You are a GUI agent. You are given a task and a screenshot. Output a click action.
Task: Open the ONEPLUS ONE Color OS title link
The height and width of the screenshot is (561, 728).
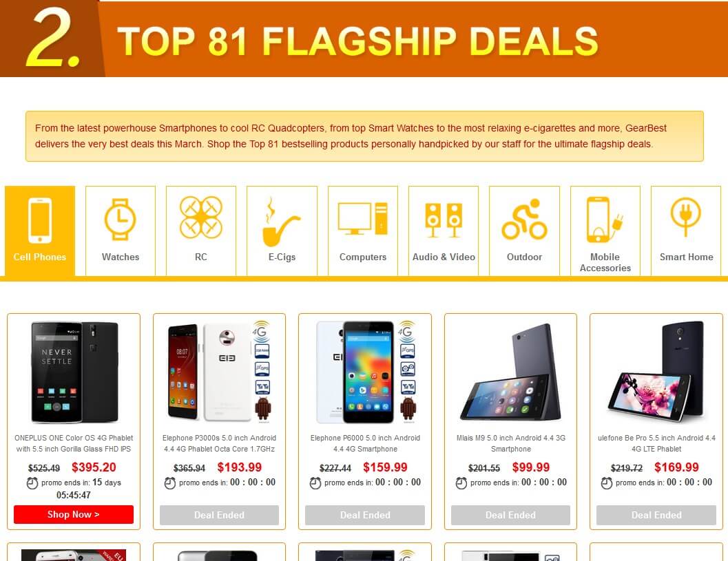pyautogui.click(x=74, y=443)
